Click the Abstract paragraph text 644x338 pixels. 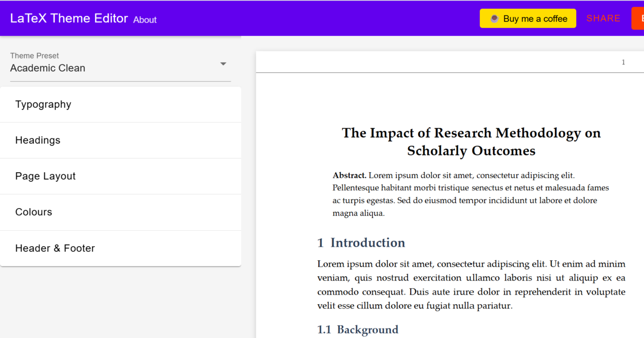[471, 194]
